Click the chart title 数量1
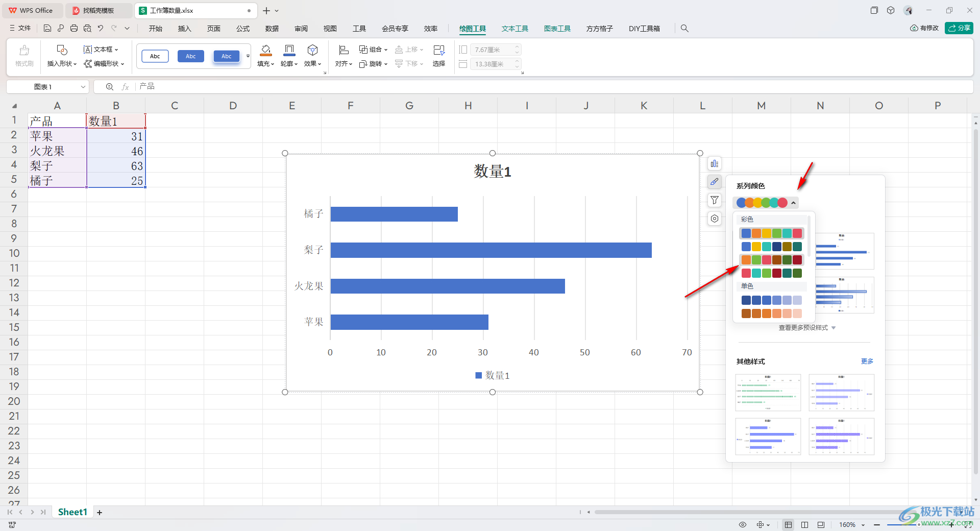The height and width of the screenshot is (531, 980). (x=493, y=171)
